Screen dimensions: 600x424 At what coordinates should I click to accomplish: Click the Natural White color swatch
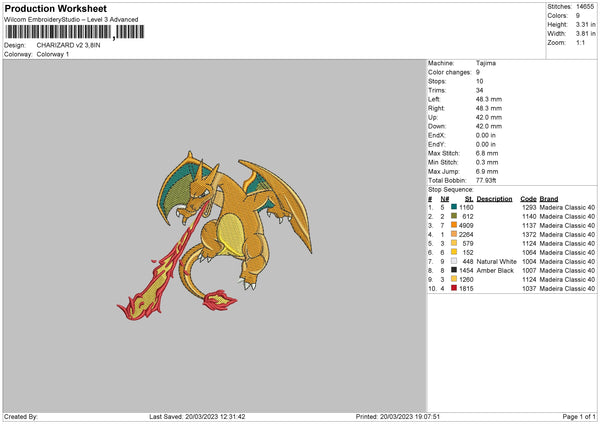[x=454, y=261]
